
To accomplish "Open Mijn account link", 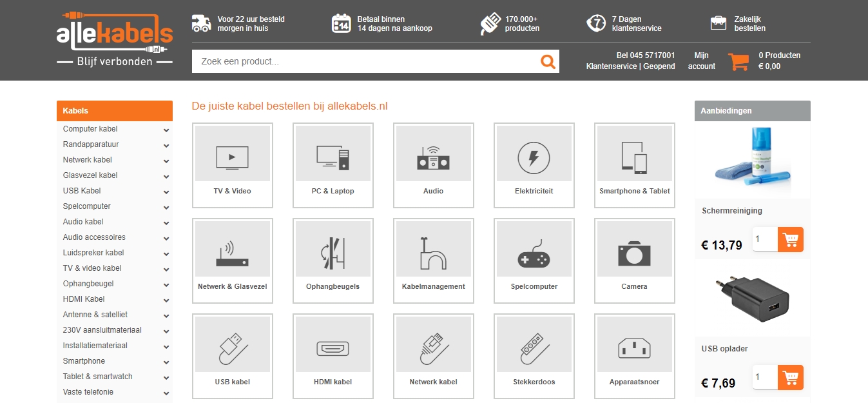I will (702, 61).
